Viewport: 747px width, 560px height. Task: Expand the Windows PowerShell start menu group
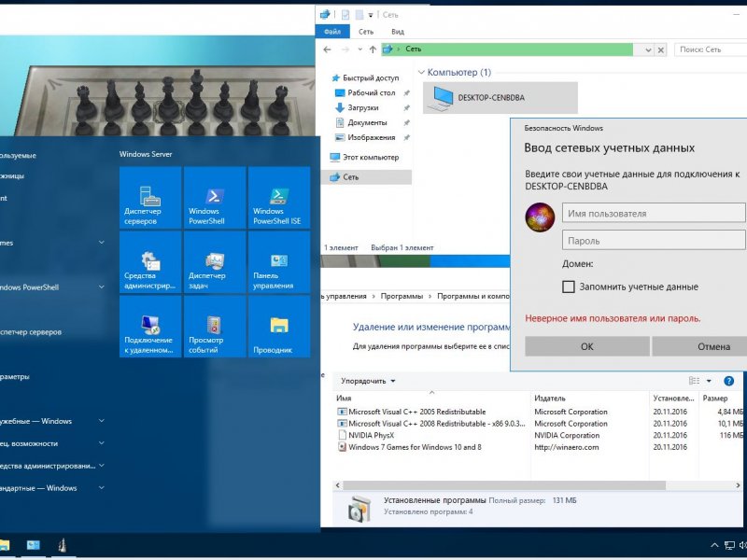tap(102, 287)
